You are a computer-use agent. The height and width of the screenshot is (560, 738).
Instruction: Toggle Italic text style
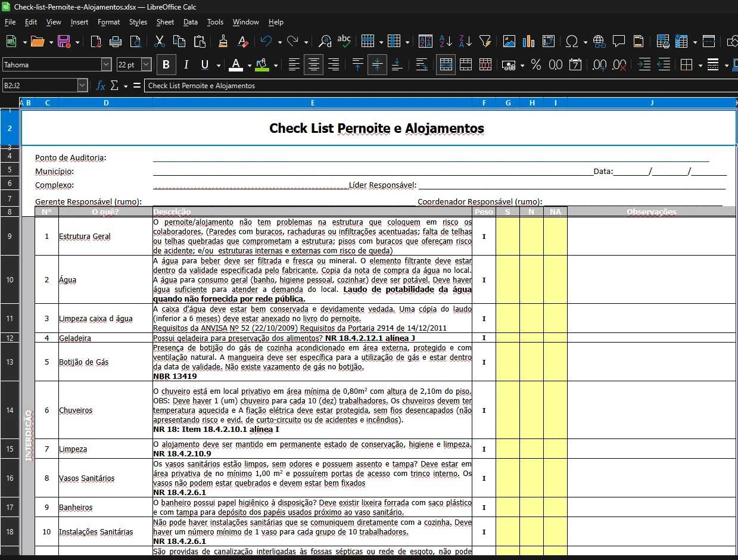[186, 64]
